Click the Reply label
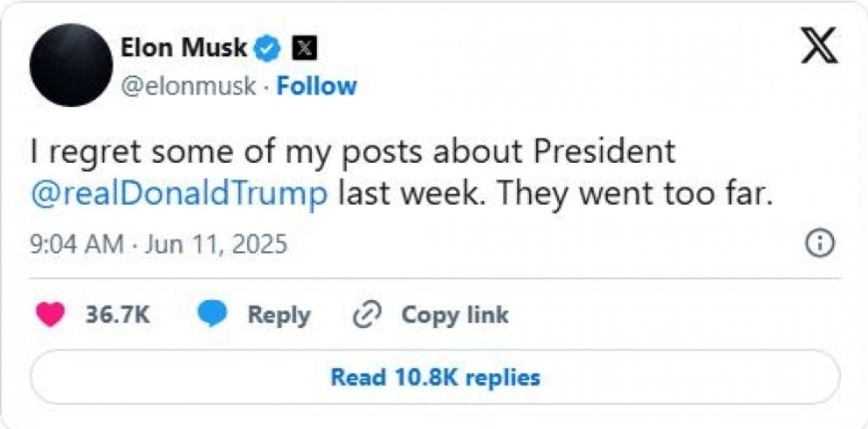Screen dimensions: 868x429 point(279,315)
